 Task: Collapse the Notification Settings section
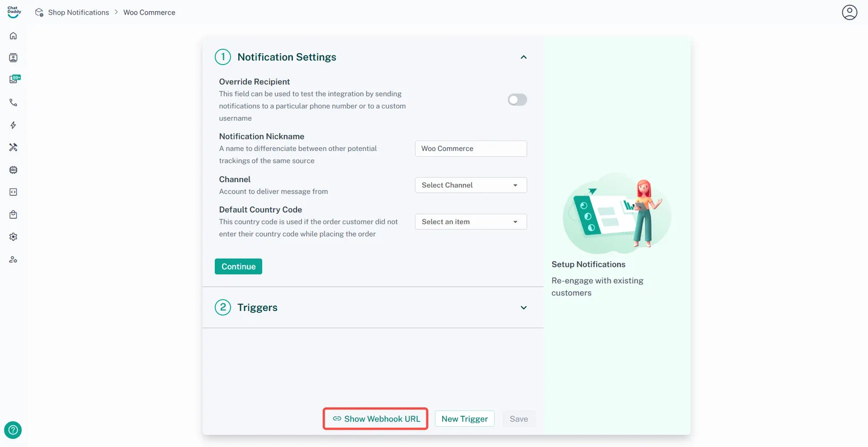pos(524,58)
